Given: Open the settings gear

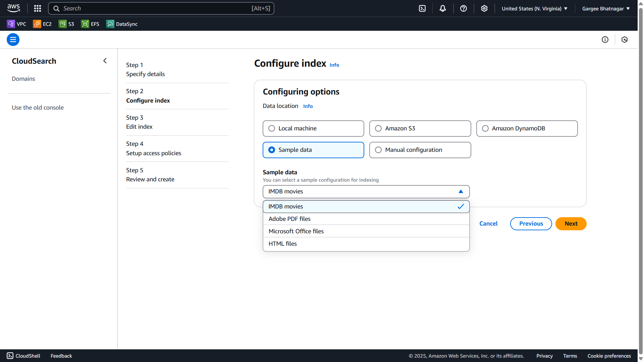Looking at the screenshot, I should pos(484,8).
